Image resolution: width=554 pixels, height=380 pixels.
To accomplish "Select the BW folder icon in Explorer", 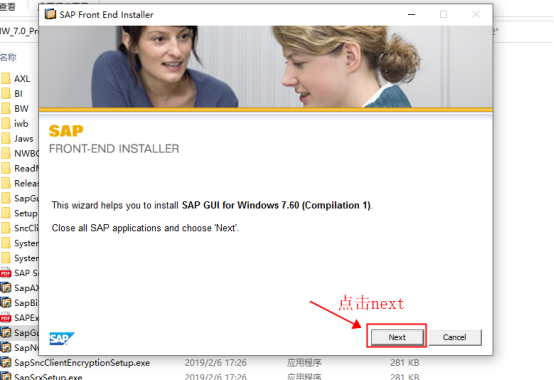I will coord(6,108).
